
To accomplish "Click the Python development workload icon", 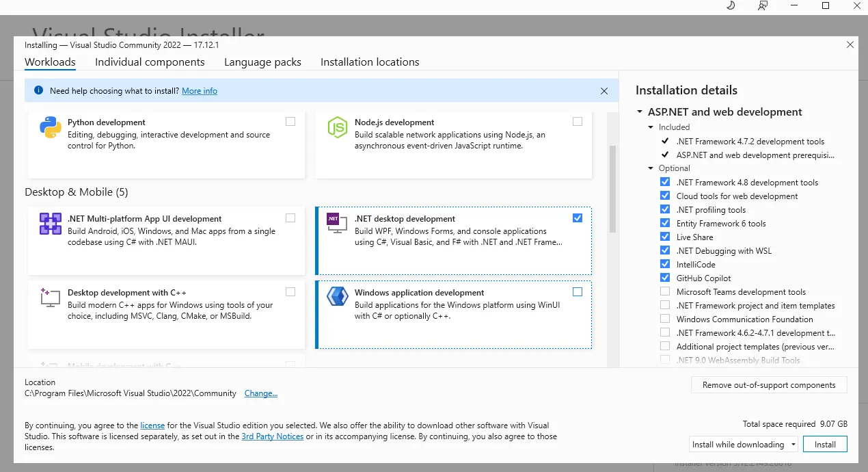I will (51, 127).
